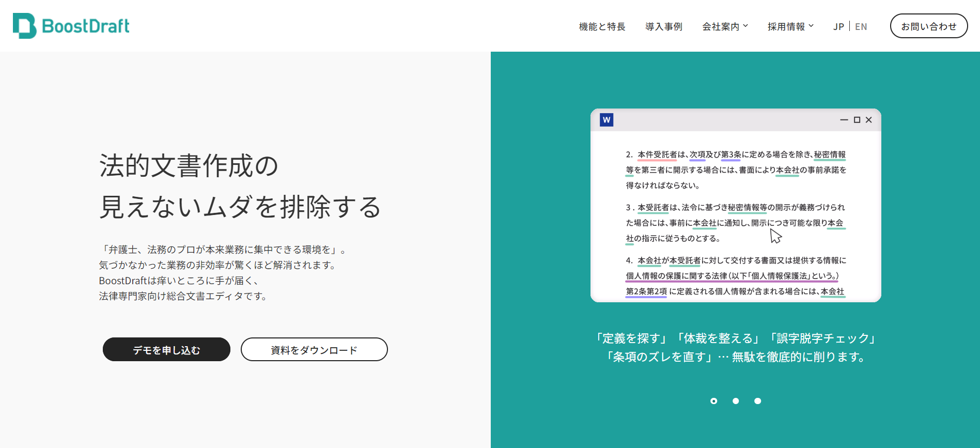Switch language to JP

pos(838,26)
